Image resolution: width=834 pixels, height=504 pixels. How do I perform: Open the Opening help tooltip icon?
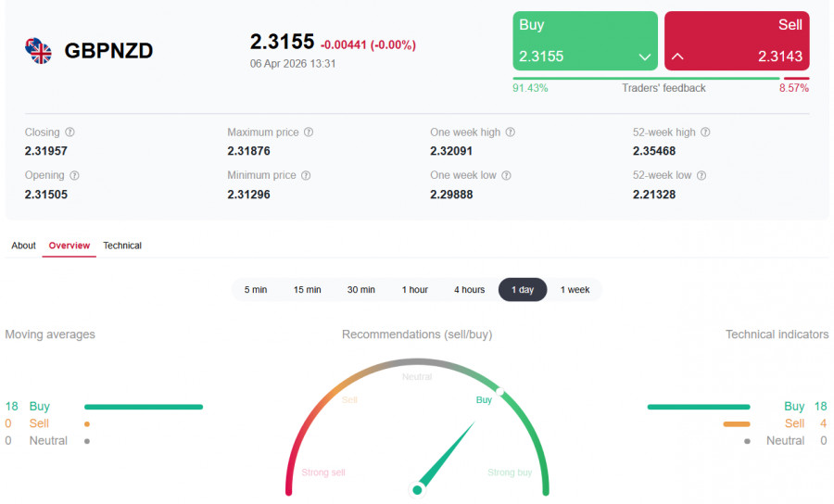(74, 175)
